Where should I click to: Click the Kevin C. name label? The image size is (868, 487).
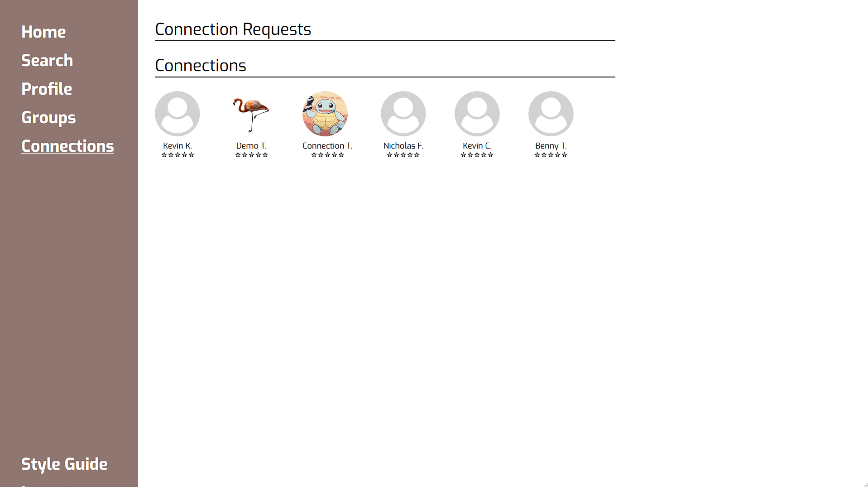point(477,145)
